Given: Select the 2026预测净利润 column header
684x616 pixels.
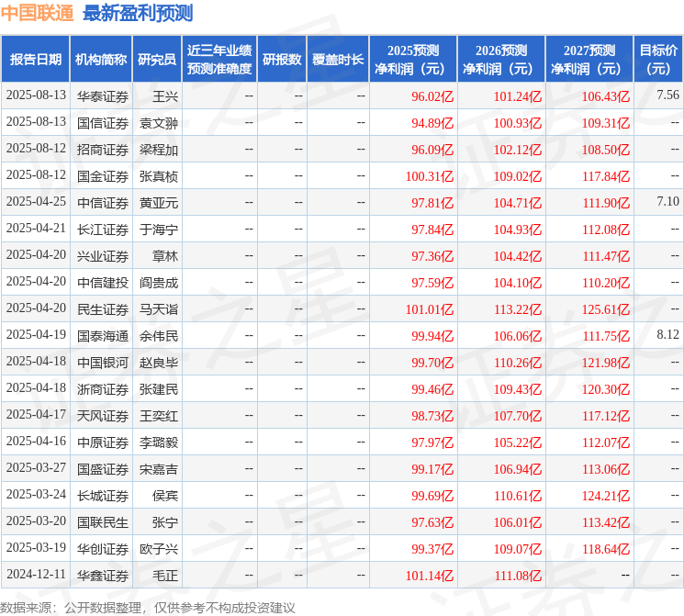Looking at the screenshot, I should tap(500, 60).
